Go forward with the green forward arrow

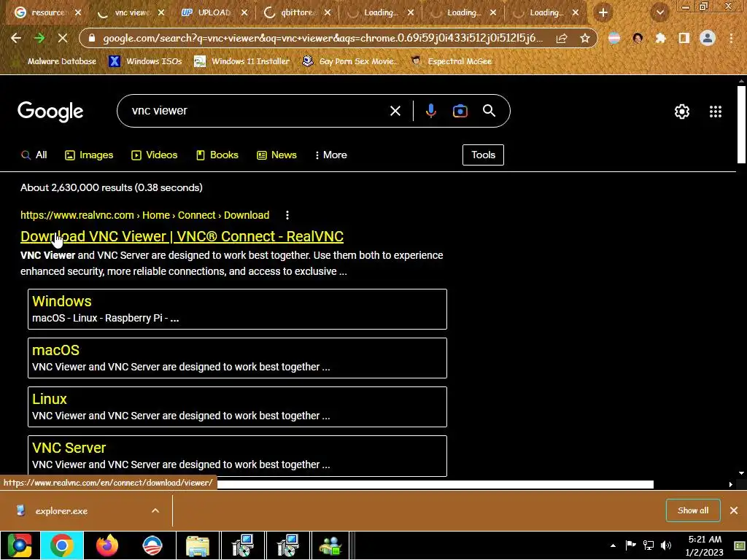click(39, 38)
